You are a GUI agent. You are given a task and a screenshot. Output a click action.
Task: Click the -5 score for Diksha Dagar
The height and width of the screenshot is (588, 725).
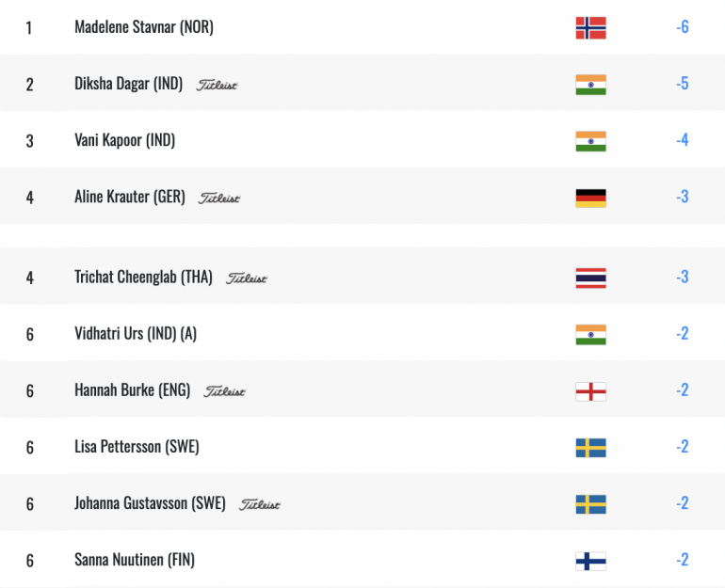pyautogui.click(x=682, y=84)
